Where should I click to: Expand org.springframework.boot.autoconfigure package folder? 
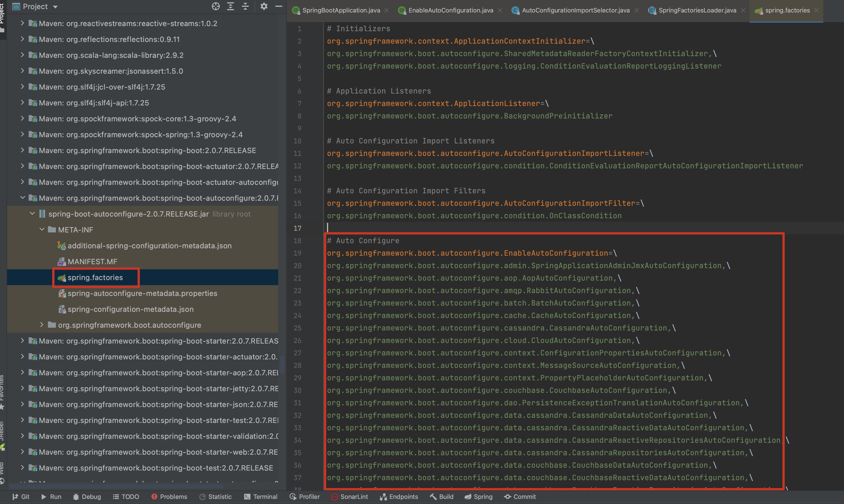pyautogui.click(x=42, y=325)
